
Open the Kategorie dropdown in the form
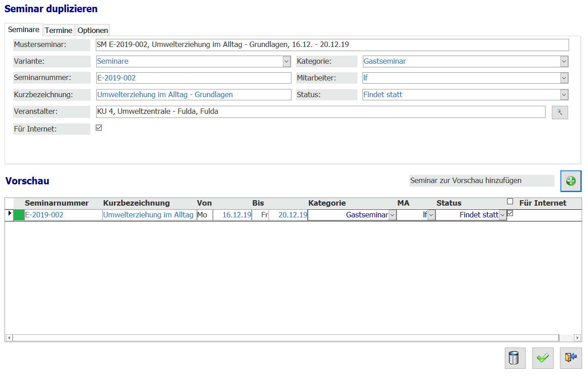click(x=564, y=61)
